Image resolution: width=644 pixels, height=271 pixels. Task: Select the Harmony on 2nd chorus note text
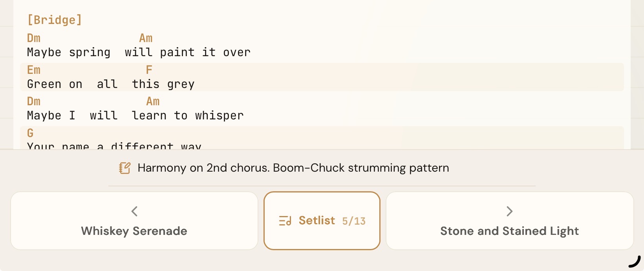click(293, 168)
